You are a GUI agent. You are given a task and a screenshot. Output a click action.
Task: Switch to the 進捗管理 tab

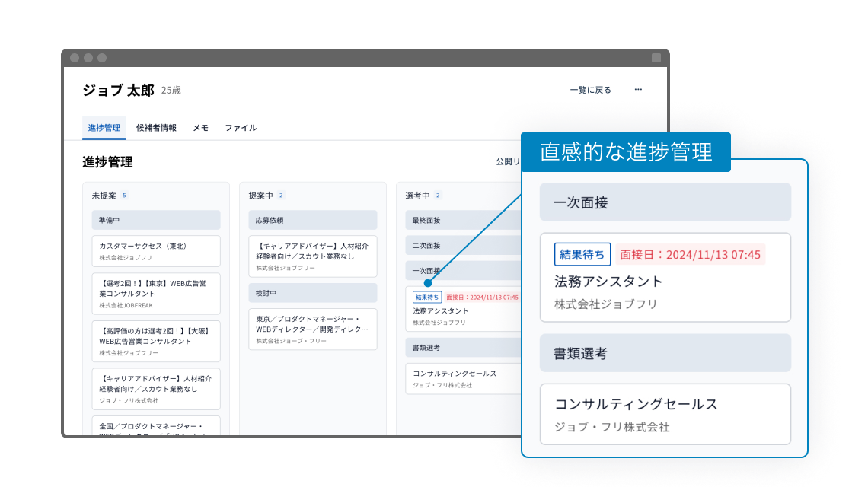point(104,128)
